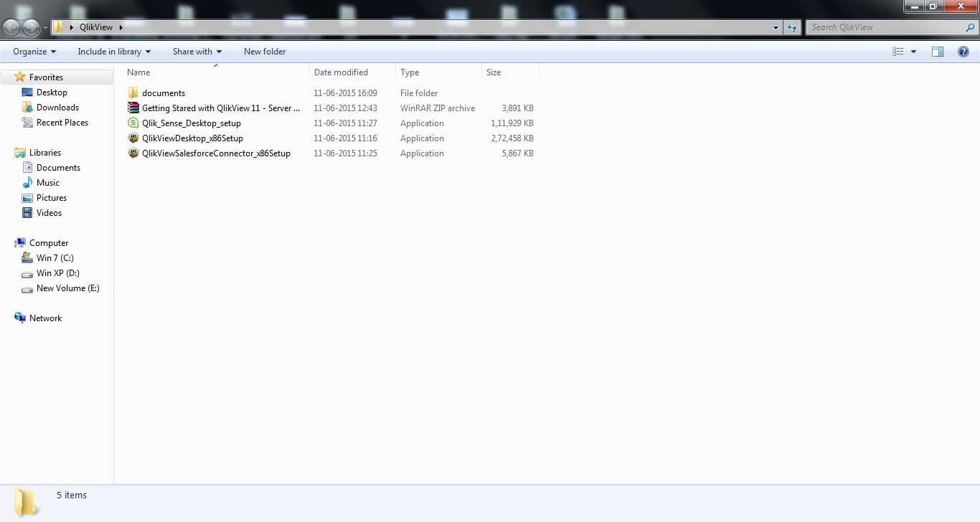Create a folder with New folder button
The width and height of the screenshot is (980, 522).
click(x=265, y=52)
